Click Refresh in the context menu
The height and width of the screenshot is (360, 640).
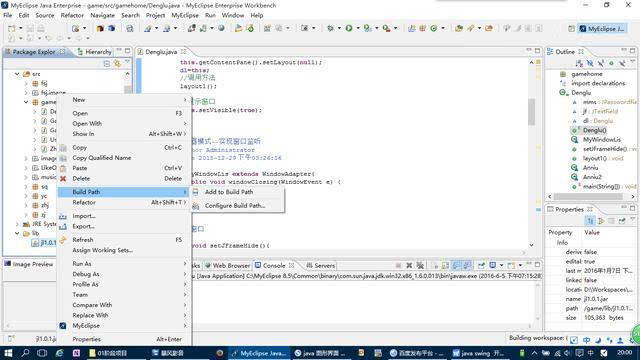pyautogui.click(x=83, y=240)
